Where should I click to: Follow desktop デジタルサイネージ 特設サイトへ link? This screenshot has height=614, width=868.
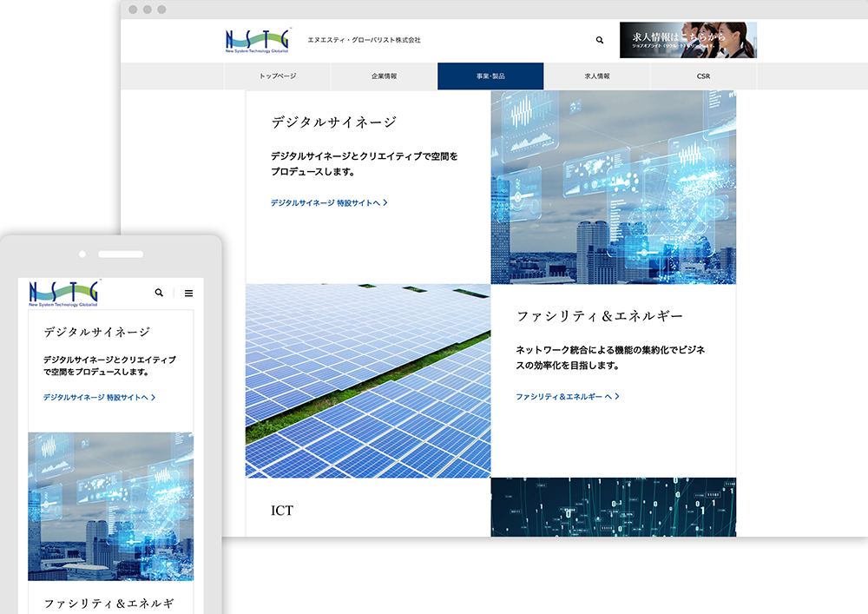[329, 202]
